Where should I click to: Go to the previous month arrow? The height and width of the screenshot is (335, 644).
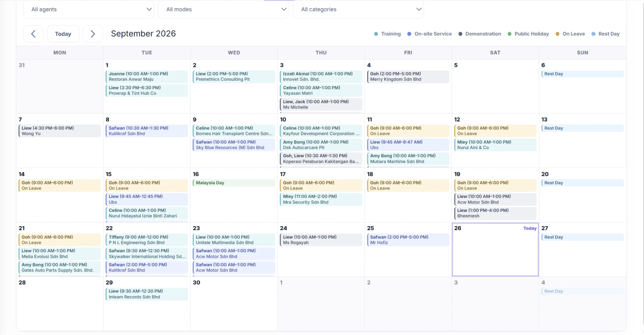(33, 34)
